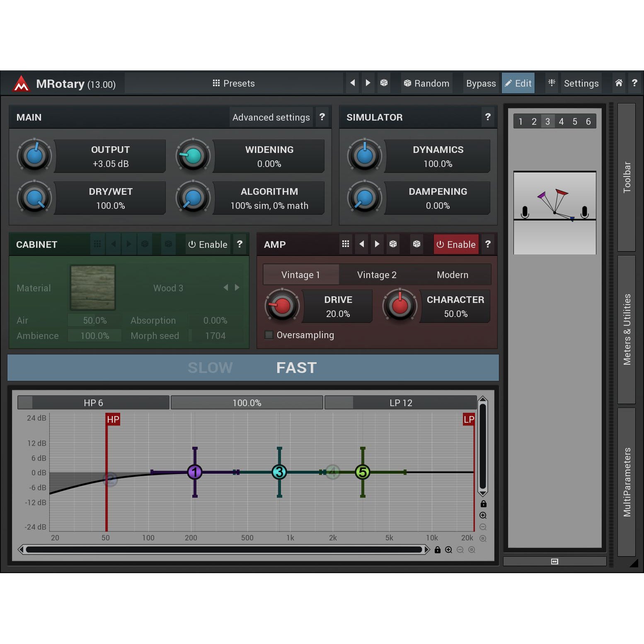
Task: Open the AMP presets grid icon
Action: coord(345,244)
